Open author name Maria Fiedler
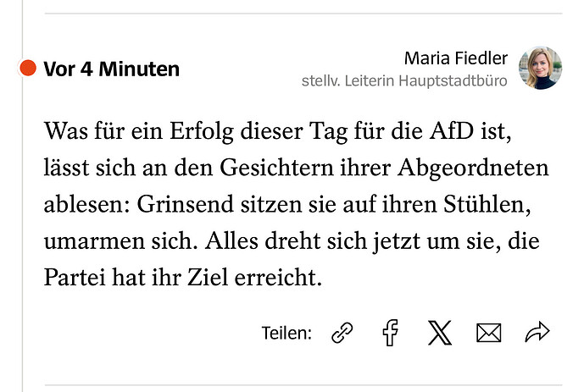This screenshot has height=392, width=584. pyautogui.click(x=456, y=58)
